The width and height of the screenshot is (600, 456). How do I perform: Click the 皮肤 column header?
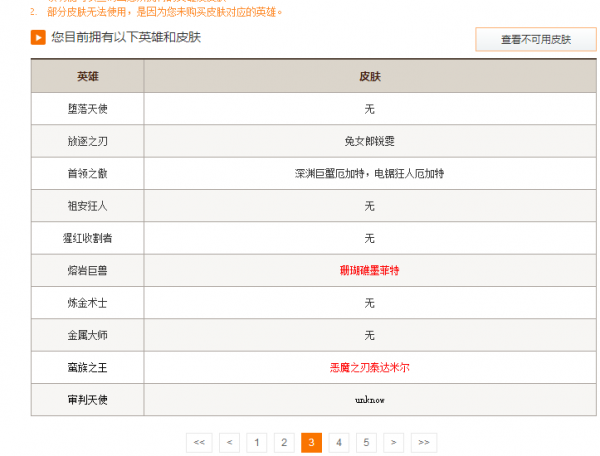(370, 77)
